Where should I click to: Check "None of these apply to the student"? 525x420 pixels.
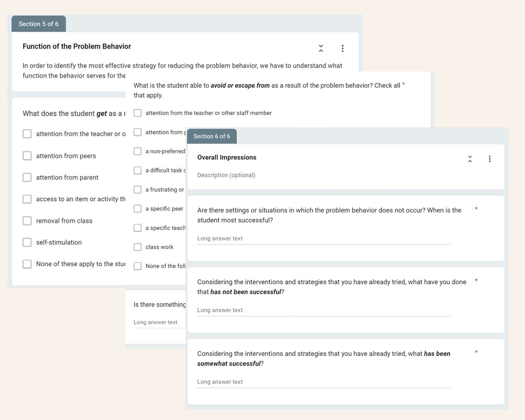[x=27, y=264]
